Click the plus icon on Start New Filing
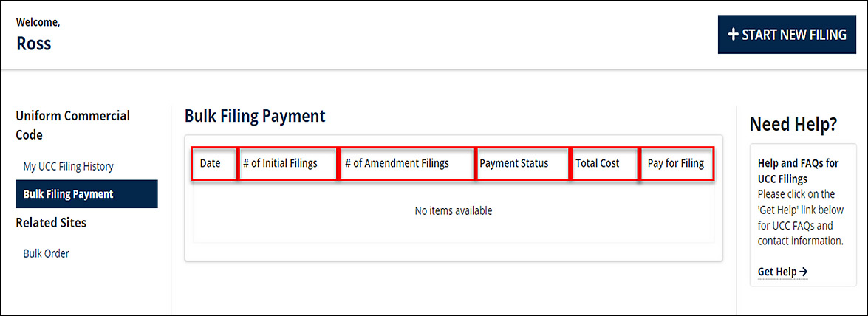Screen dimensions: 868x316 click(733, 35)
